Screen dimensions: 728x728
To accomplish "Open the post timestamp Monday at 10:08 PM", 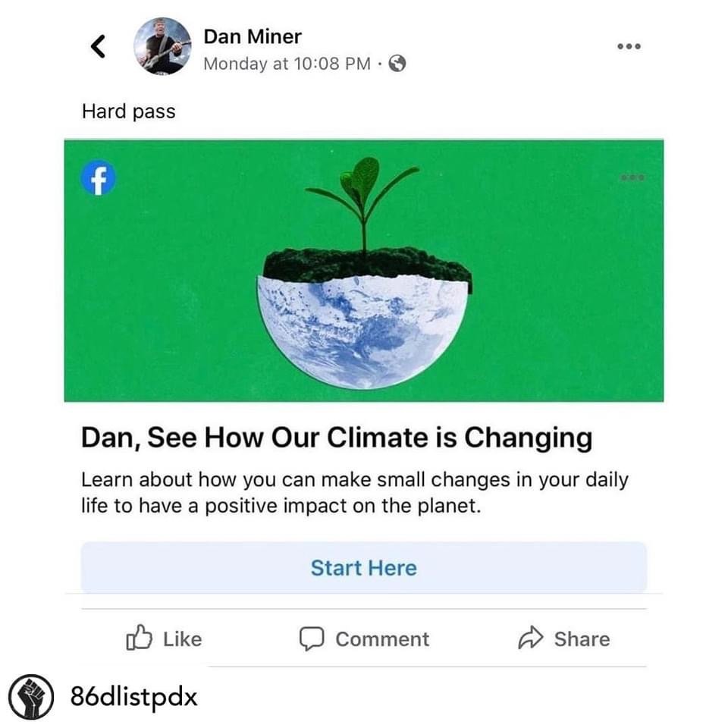I will tap(287, 64).
